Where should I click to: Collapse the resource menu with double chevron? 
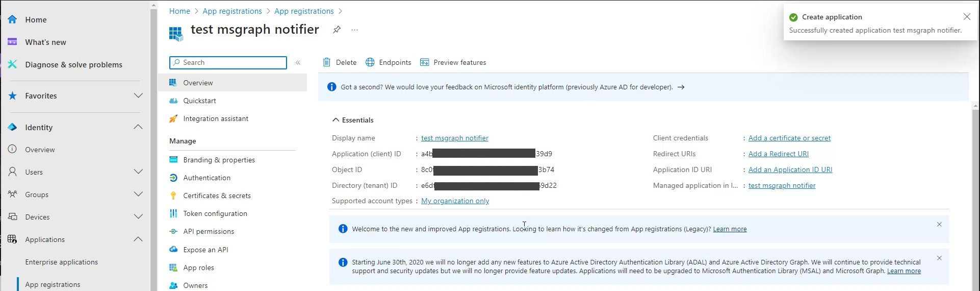pos(298,62)
